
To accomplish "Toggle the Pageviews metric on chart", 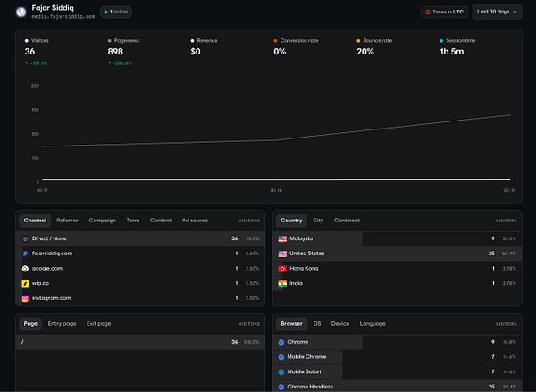I will pyautogui.click(x=123, y=41).
